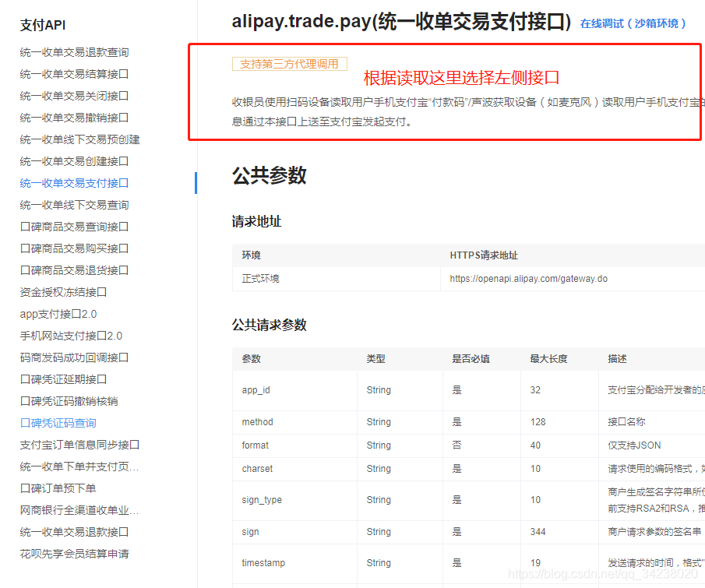
Task: Open 口碑商品交易购买接口
Action: coord(74,248)
